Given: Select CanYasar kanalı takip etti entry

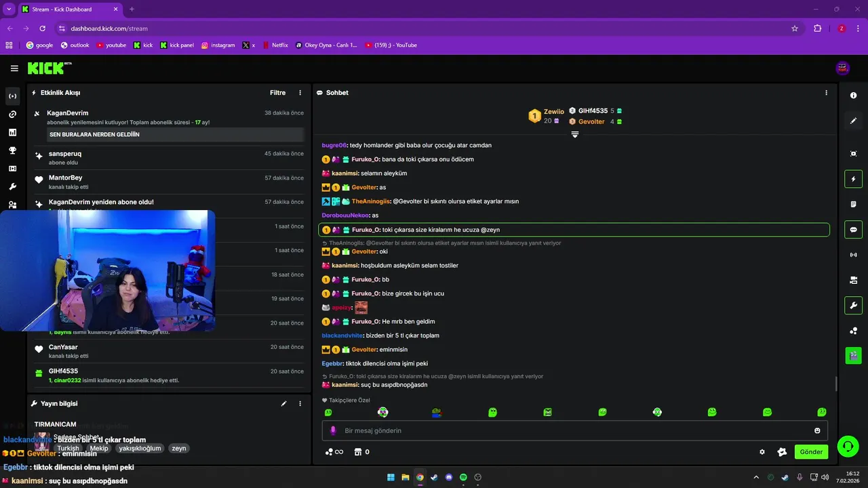Looking at the screenshot, I should pos(168,351).
